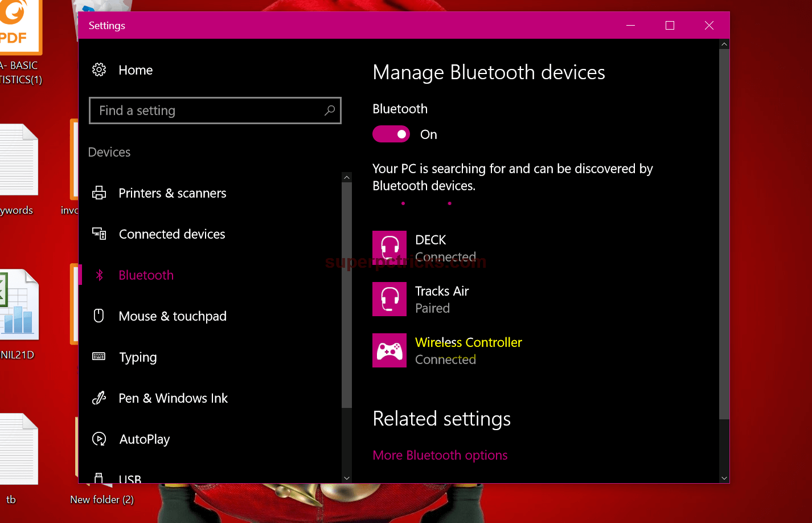Open Pen & Windows Ink settings
This screenshot has width=812, height=523.
173,398
